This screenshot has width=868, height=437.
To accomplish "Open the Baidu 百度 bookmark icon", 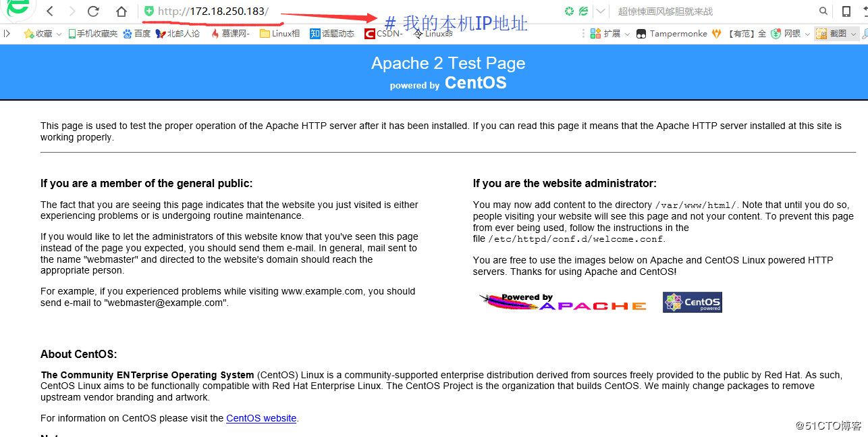I will point(127,33).
